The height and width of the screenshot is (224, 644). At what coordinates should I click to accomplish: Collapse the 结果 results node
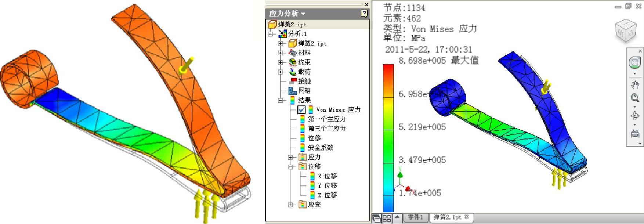coord(281,100)
